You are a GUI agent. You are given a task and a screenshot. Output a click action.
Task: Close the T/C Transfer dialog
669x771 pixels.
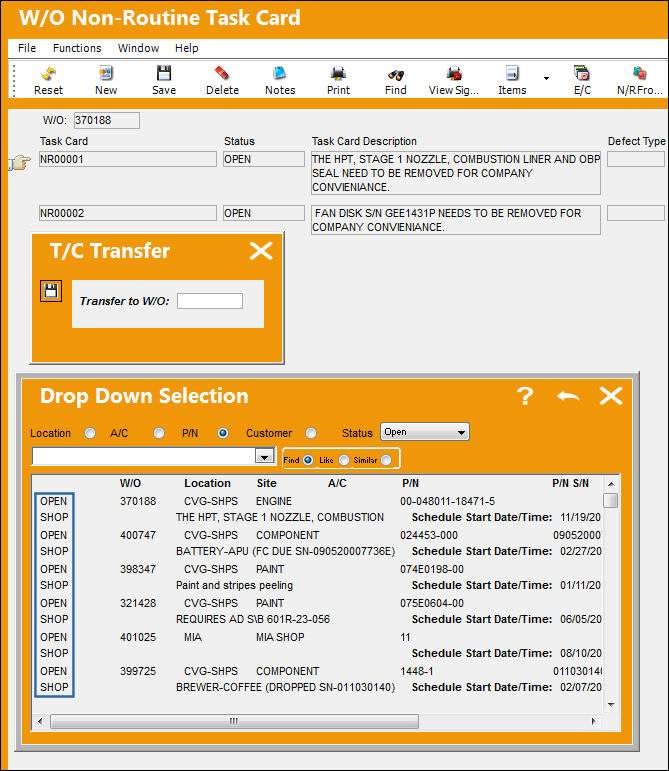[261, 250]
